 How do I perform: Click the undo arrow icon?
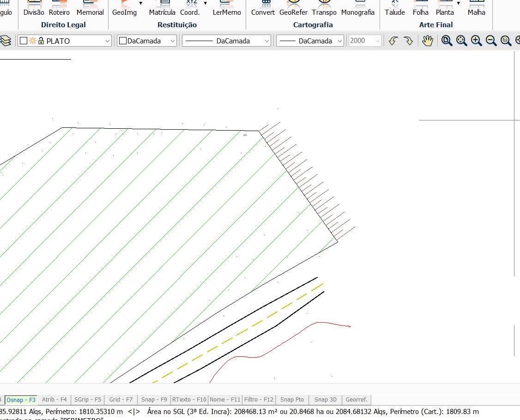click(x=393, y=41)
